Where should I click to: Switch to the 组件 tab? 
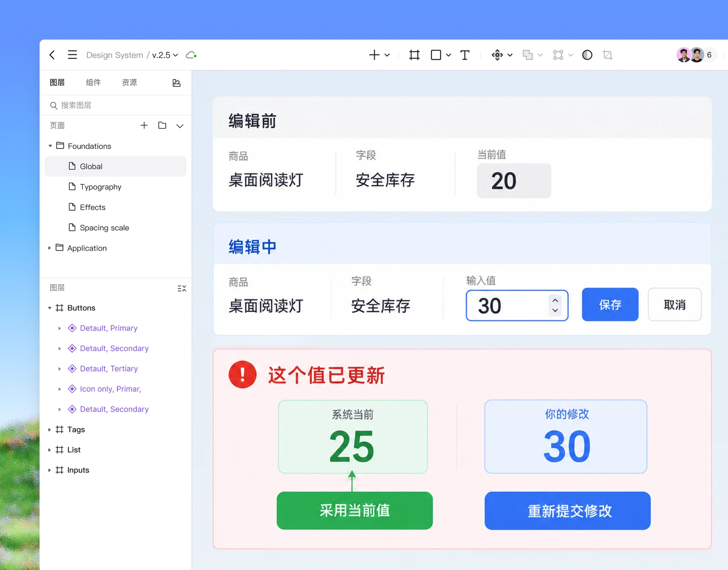(93, 82)
